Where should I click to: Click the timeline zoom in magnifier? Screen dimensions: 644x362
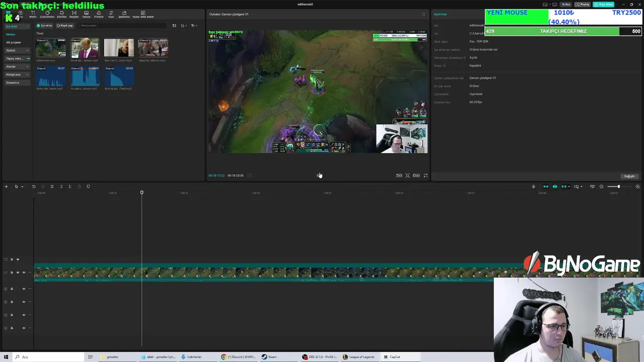point(637,187)
